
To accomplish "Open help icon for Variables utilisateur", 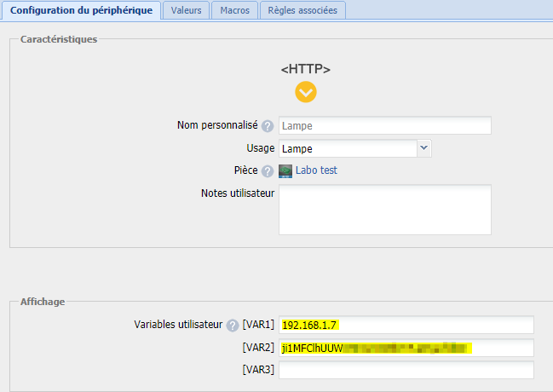I will [233, 326].
